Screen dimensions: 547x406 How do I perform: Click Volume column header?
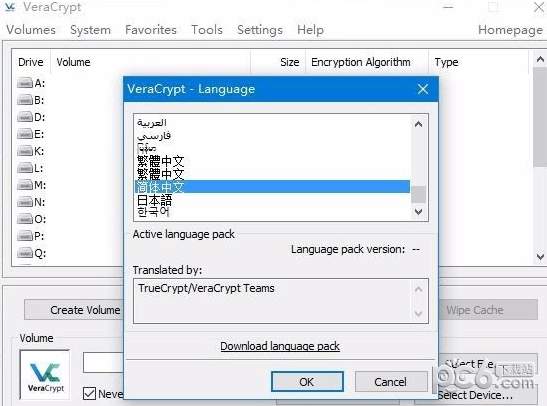click(150, 62)
